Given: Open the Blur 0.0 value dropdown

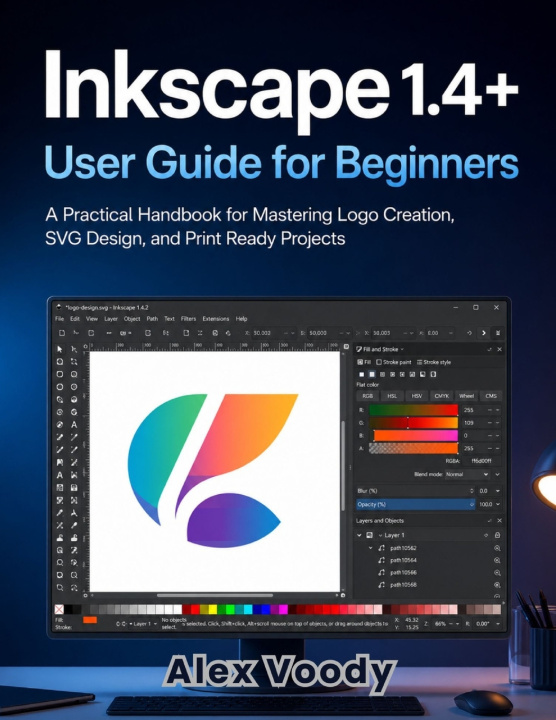Looking at the screenshot, I should pos(497,491).
